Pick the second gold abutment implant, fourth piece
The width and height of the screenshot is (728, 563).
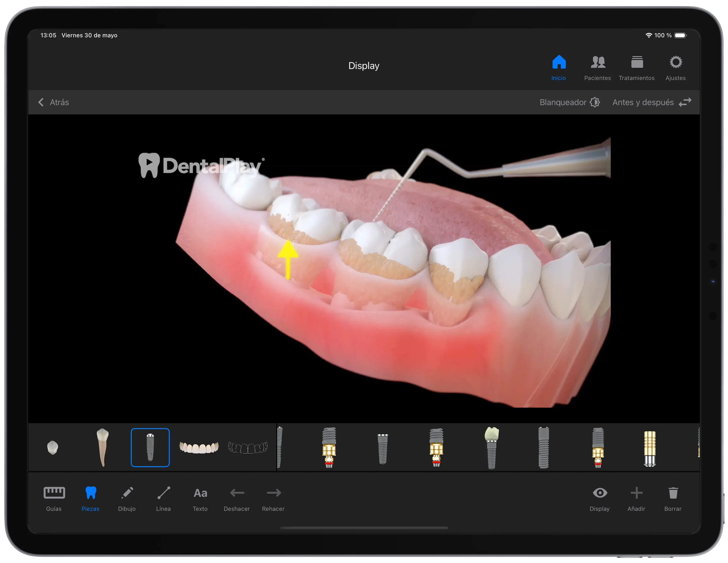point(436,447)
